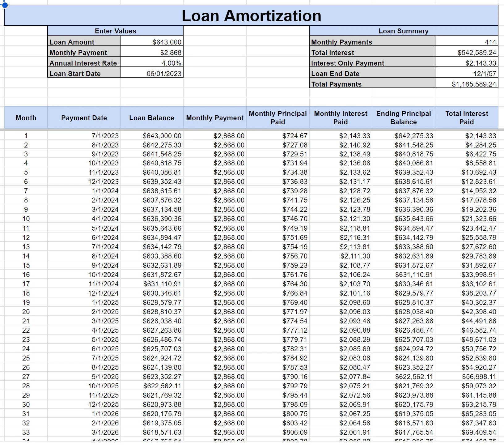The image size is (504, 448).
Task: Select the Loan Start Date value 06/01/2023
Action: pyautogui.click(x=151, y=74)
